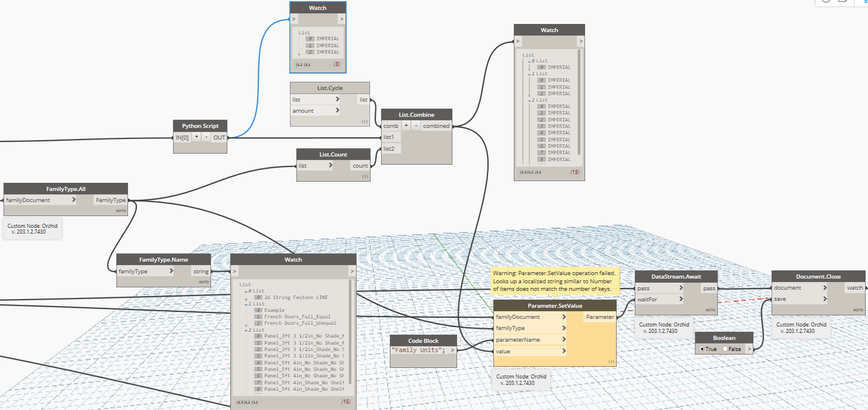Click the lacing icon on List.Cycle node
868x410 pixels.
pyautogui.click(x=365, y=121)
